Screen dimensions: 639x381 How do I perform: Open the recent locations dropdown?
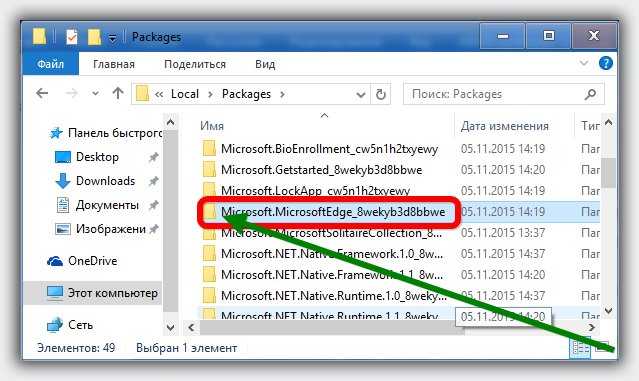click(x=95, y=94)
